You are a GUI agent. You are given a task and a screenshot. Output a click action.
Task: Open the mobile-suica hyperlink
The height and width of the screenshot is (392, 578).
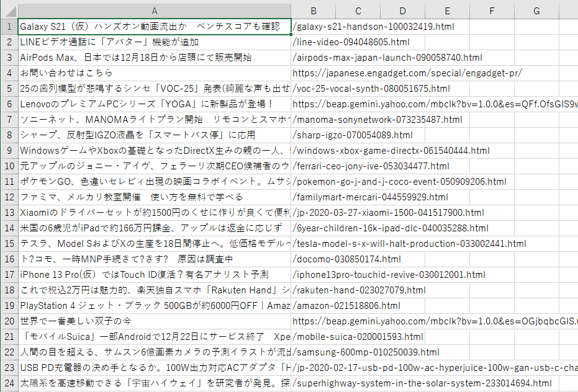pos(348,337)
